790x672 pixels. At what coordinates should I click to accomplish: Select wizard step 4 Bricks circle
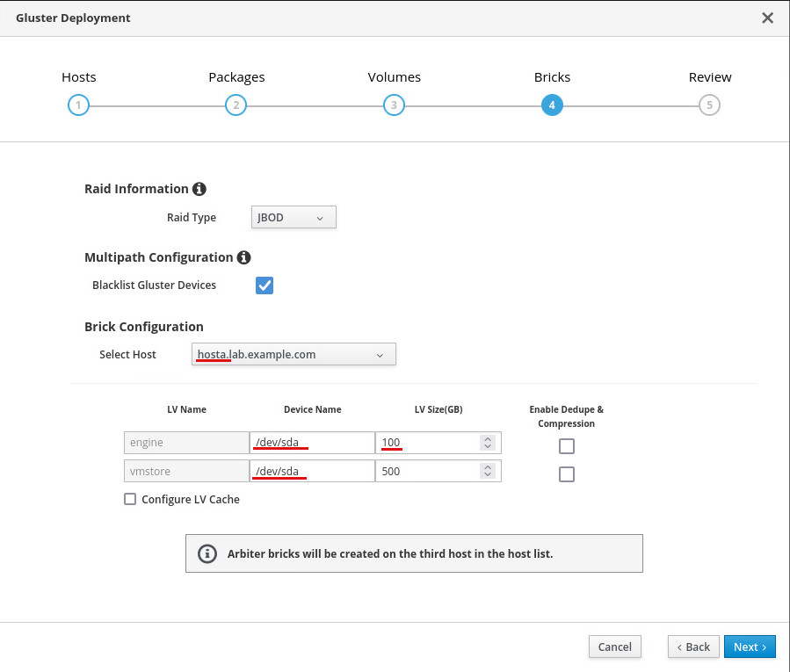tap(552, 105)
